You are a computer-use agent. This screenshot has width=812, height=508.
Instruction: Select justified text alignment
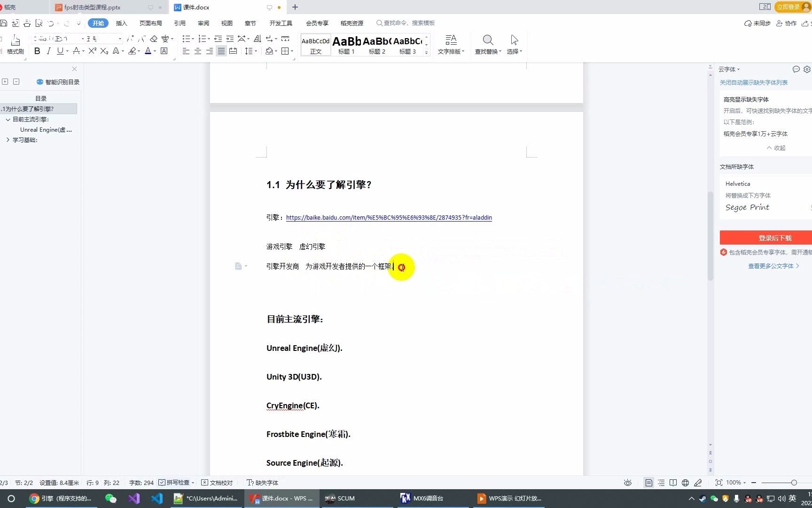coord(221,51)
